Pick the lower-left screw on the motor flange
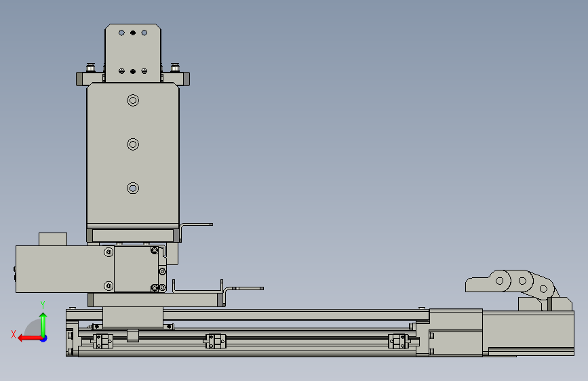The image size is (588, 381). [109, 286]
